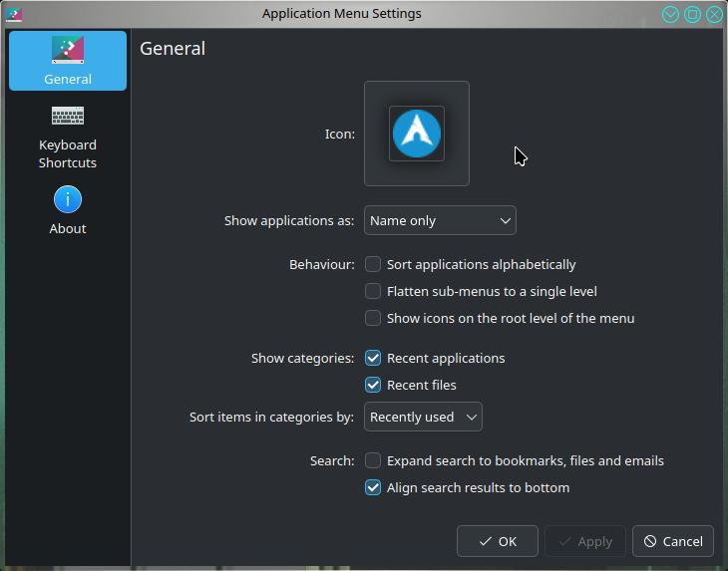Open the Show applications as dropdown

(x=440, y=220)
